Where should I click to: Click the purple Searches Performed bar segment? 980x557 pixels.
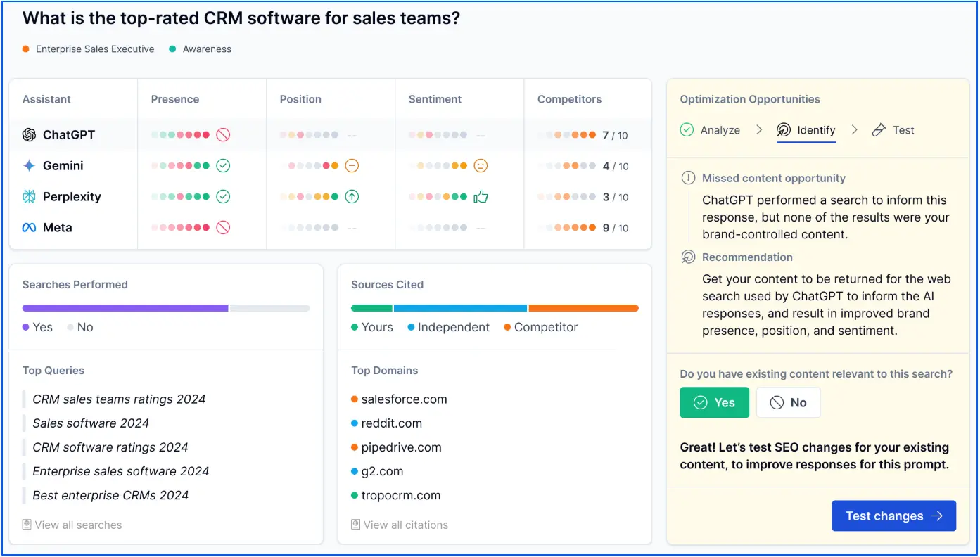(x=125, y=308)
